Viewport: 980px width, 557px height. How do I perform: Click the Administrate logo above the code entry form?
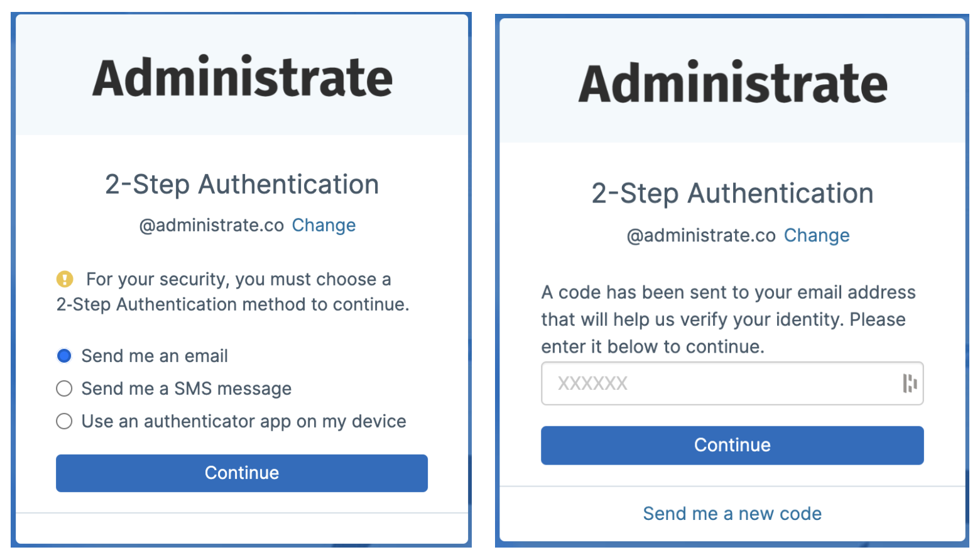tap(732, 83)
